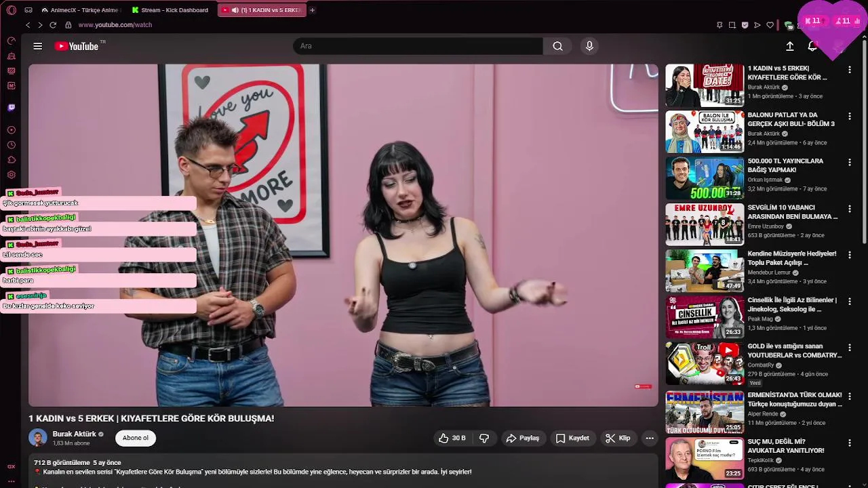Viewport: 868px width, 488px height.
Task: Open sidebar more options three dots
Action: tap(12, 481)
